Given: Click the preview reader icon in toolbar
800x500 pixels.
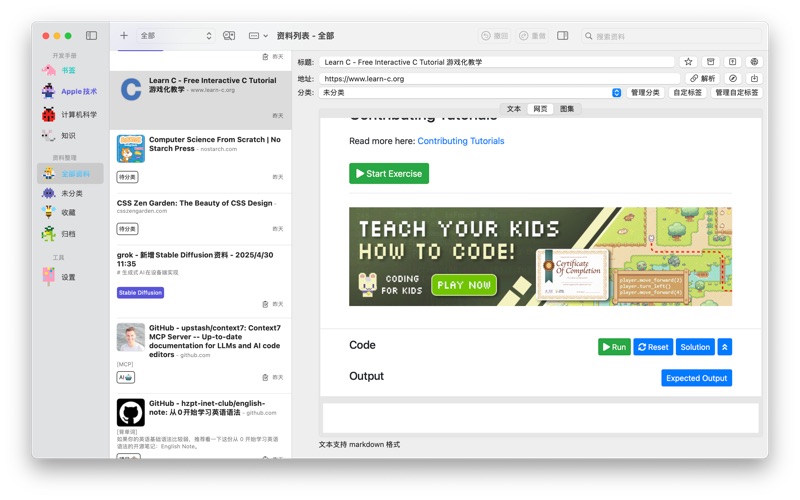Looking at the screenshot, I should click(x=229, y=35).
